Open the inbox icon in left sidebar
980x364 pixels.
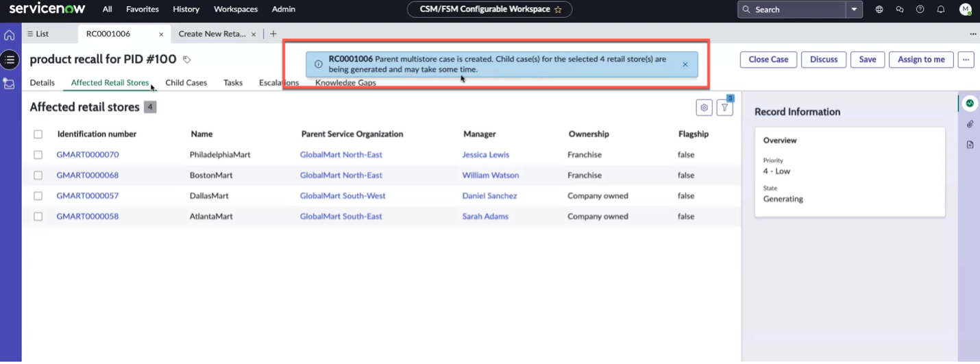(x=10, y=84)
